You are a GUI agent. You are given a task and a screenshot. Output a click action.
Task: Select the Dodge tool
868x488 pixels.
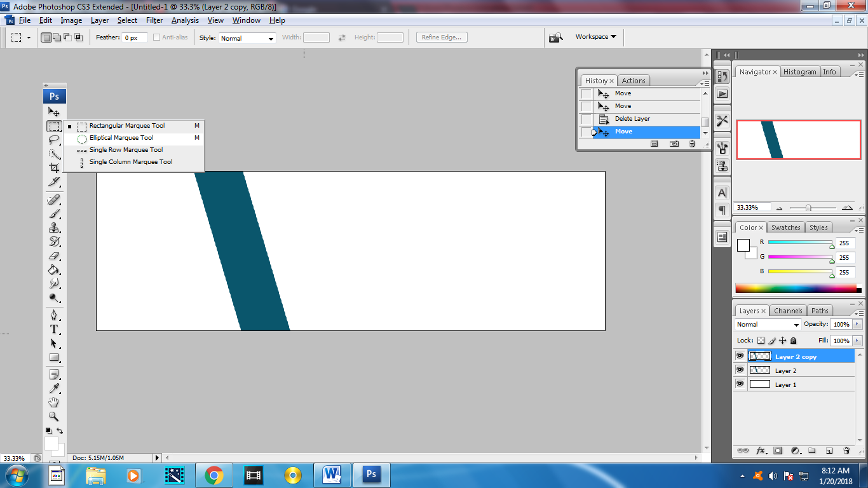point(54,298)
